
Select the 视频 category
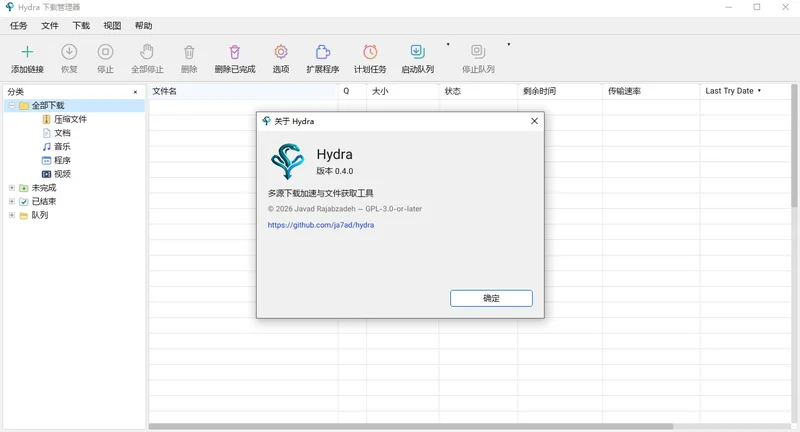[62, 174]
